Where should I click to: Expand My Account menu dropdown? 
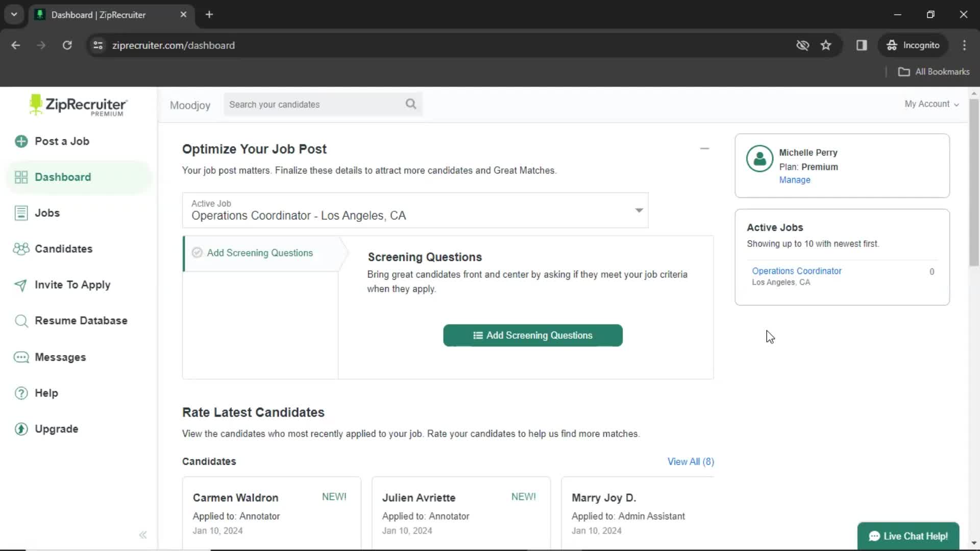(932, 104)
